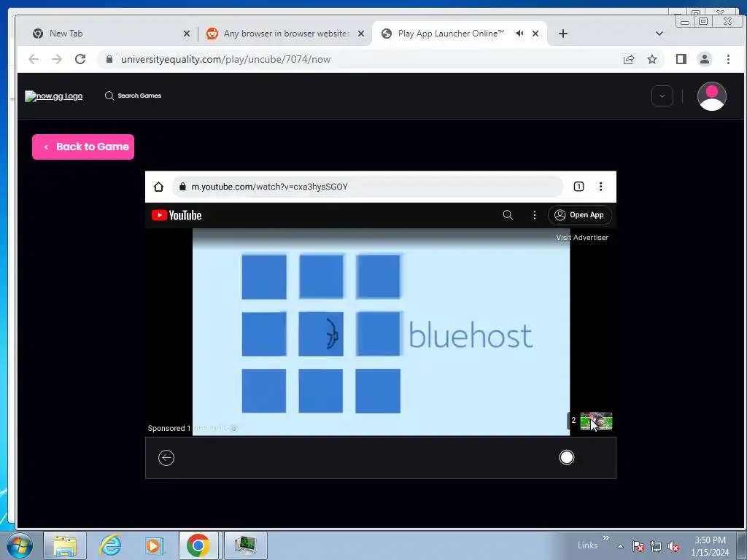The image size is (747, 560).
Task: Open clock showing 3:50 PM
Action: point(710,546)
